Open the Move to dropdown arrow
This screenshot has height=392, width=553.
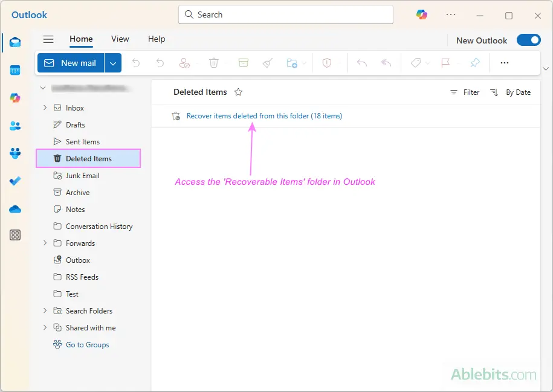[x=305, y=63]
